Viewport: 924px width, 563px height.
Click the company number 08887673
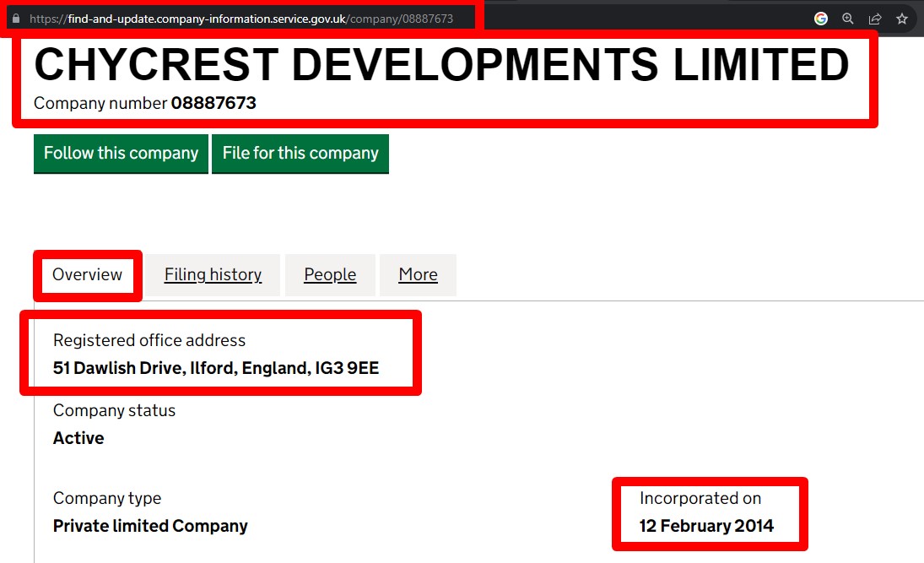coord(213,103)
